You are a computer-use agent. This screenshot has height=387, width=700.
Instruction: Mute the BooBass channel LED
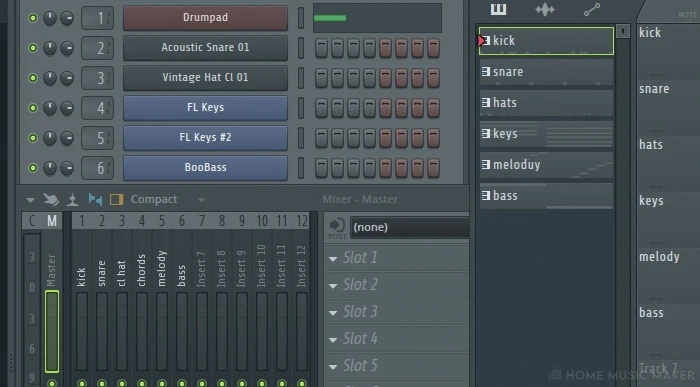pyautogui.click(x=33, y=168)
